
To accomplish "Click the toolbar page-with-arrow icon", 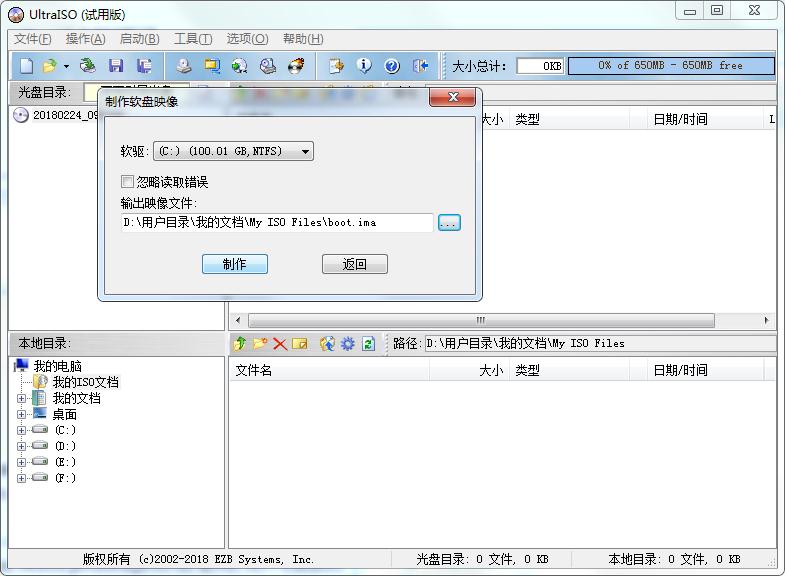I will click(x=336, y=66).
